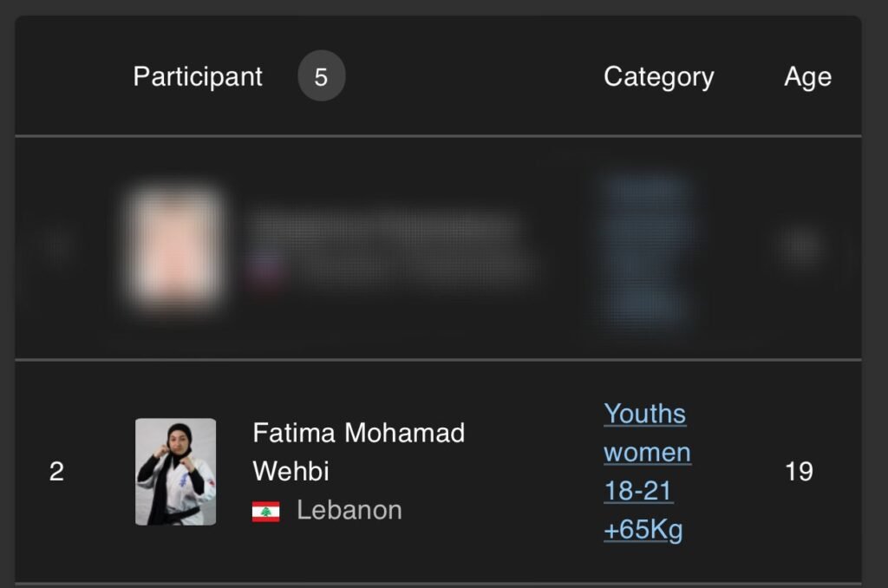Open Fatima Mohamad Wehbi's profile photo
The height and width of the screenshot is (588, 888).
pos(175,472)
